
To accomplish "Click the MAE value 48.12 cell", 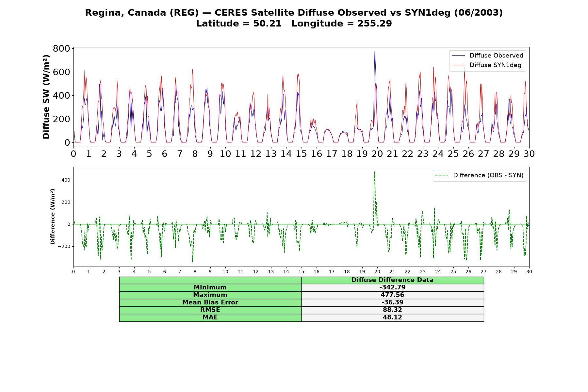I will point(392,318).
